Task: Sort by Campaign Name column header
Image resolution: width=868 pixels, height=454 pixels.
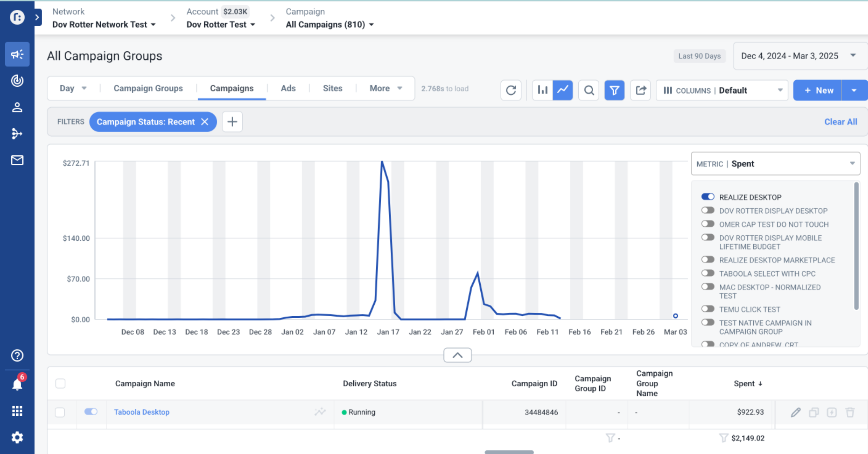Action: pos(145,384)
